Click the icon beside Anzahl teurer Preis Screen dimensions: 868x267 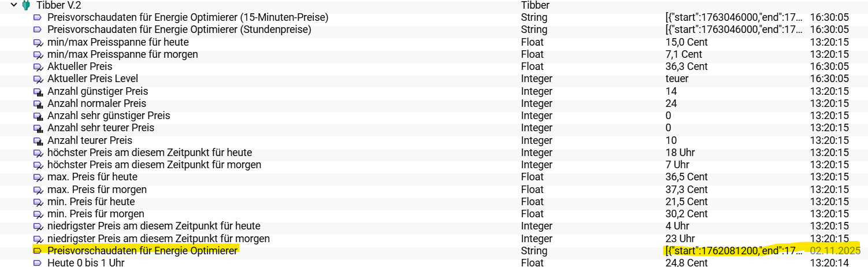[x=38, y=141]
